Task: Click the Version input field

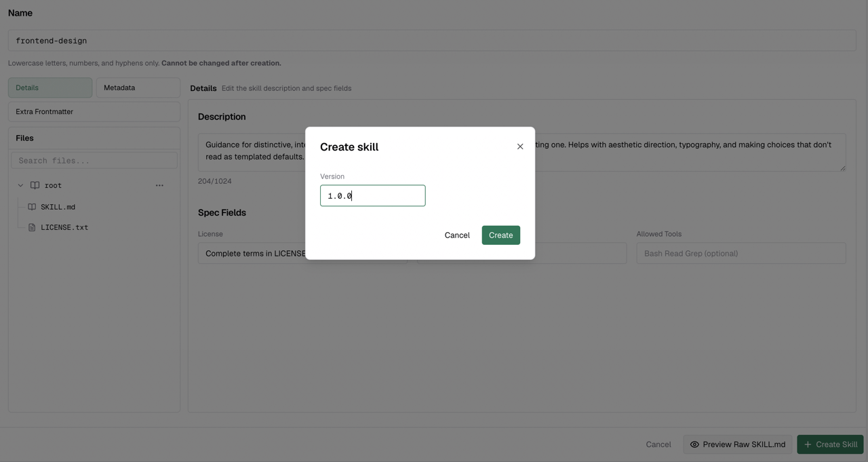Action: click(x=372, y=195)
